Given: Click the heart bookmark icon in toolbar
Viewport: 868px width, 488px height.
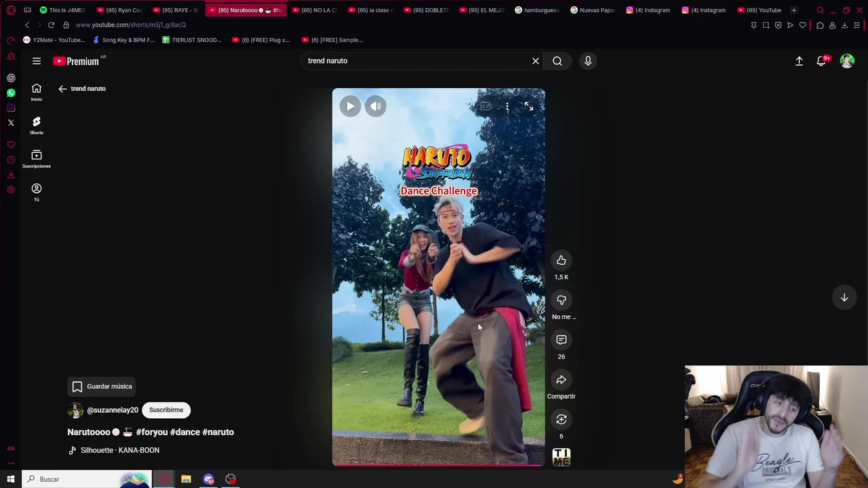Looking at the screenshot, I should point(802,25).
